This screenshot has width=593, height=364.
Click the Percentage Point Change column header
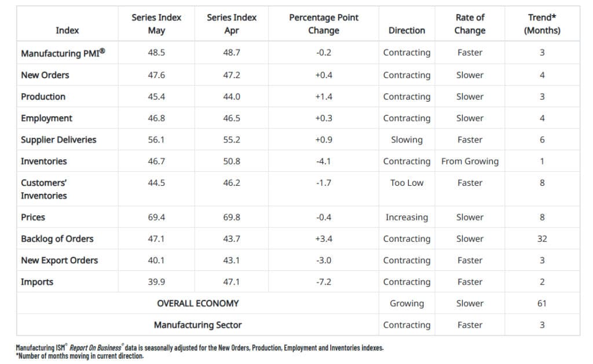[x=324, y=24]
